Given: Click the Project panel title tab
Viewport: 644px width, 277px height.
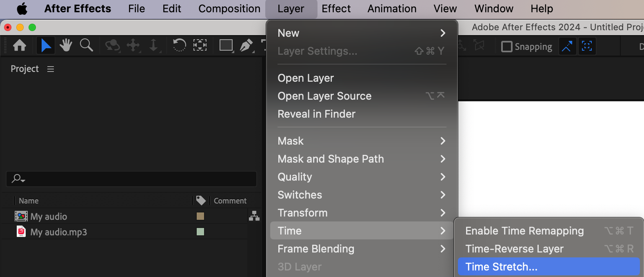Looking at the screenshot, I should [x=24, y=69].
